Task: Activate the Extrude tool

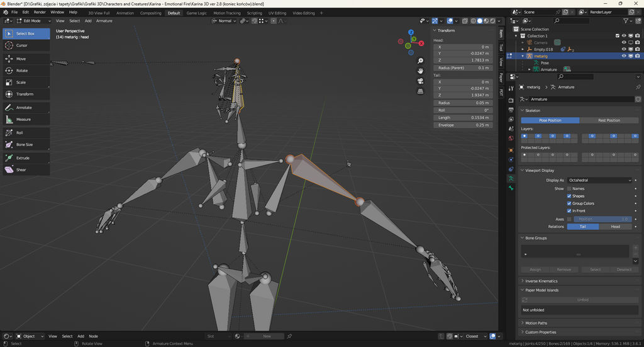Action: point(23,158)
